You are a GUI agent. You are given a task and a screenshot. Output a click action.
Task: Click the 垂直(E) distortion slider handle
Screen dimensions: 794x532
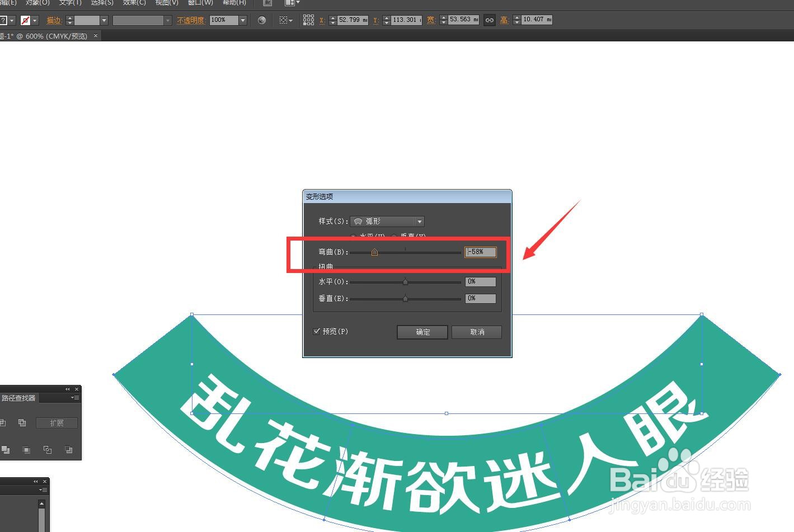(x=406, y=299)
